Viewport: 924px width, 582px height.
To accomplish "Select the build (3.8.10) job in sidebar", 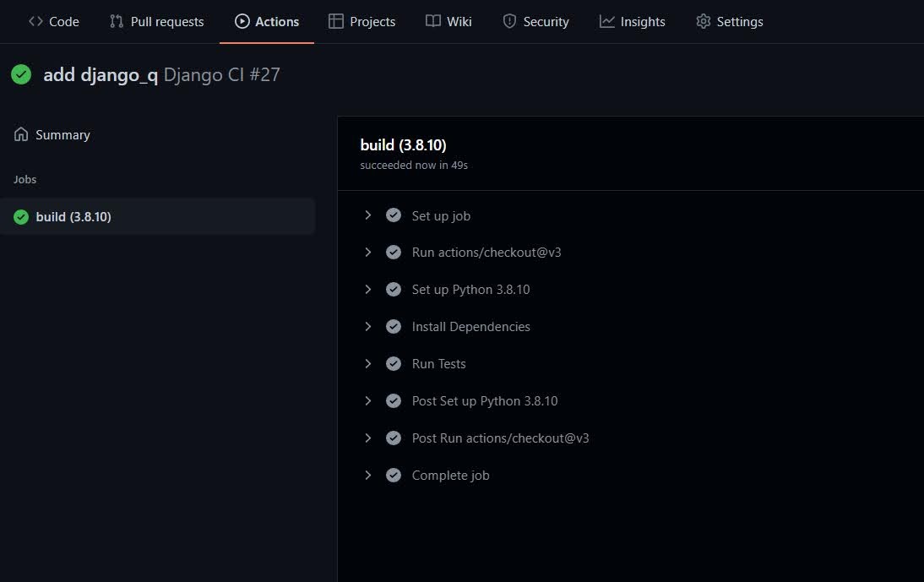I will tap(157, 216).
